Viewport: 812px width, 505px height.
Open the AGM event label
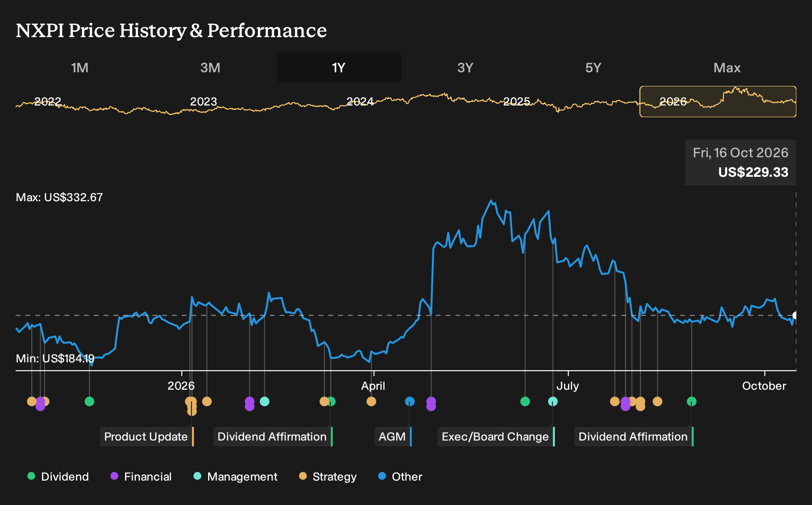tap(393, 437)
